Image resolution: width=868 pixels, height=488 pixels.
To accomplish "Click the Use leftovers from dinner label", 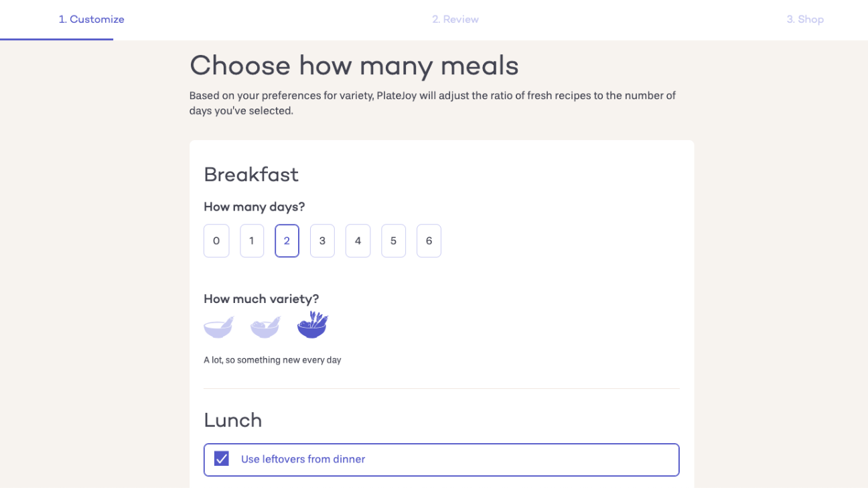I will 303,459.
